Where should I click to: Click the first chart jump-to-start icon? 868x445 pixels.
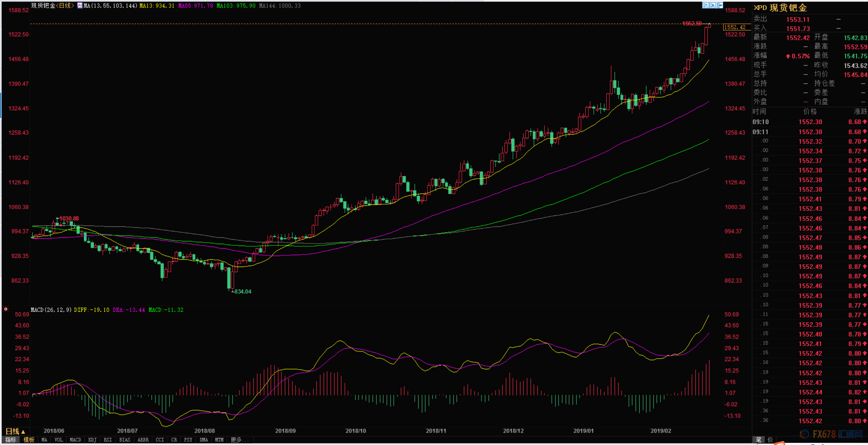click(x=706, y=5)
